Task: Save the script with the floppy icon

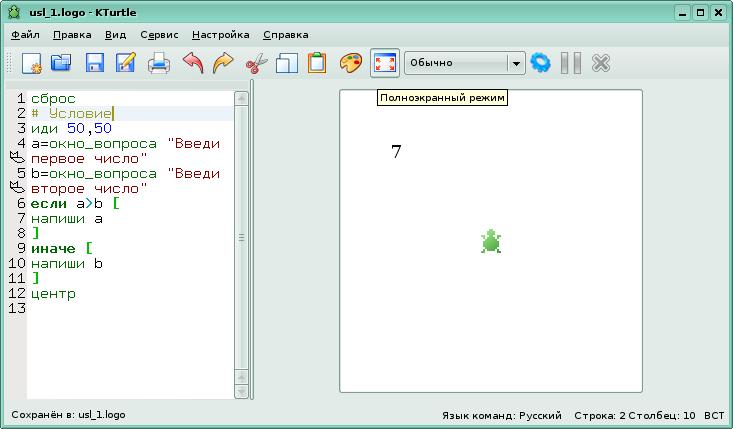Action: (x=94, y=63)
